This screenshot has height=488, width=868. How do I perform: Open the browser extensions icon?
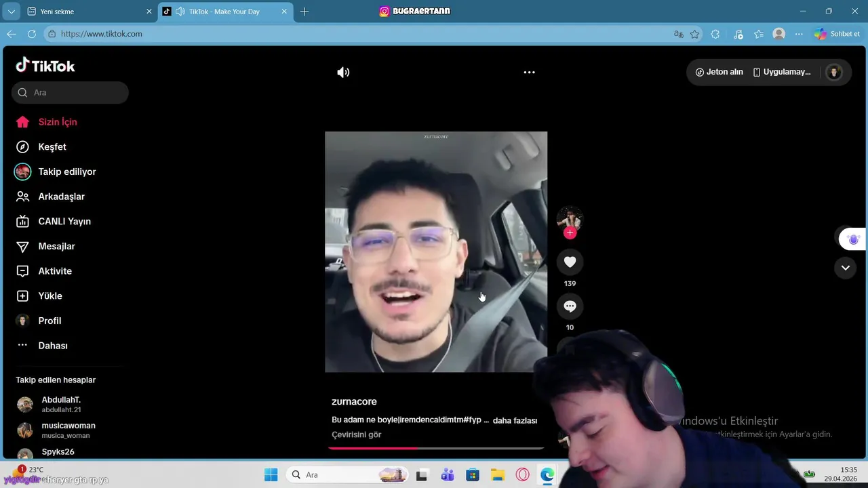tap(715, 34)
